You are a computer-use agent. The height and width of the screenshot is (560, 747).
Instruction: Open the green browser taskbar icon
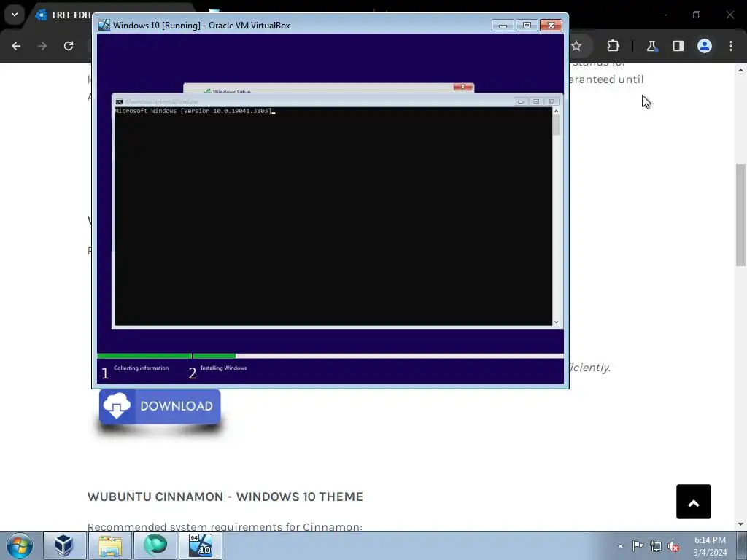[x=155, y=545]
